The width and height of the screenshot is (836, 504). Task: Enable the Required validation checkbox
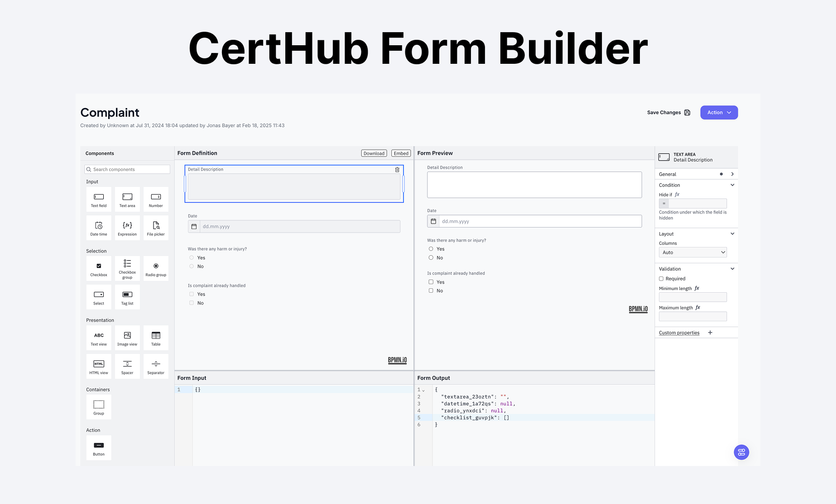point(661,279)
